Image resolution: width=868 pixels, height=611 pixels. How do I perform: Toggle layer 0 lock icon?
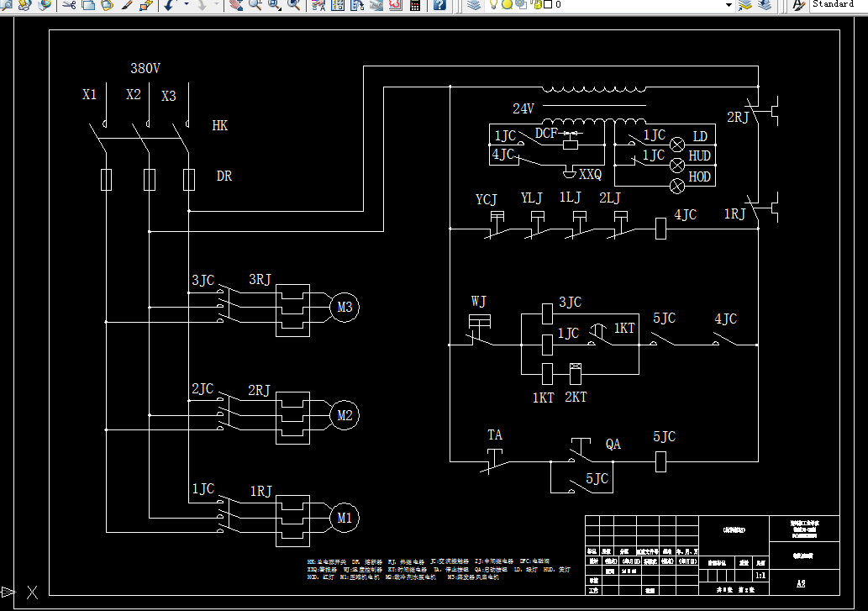536,4
